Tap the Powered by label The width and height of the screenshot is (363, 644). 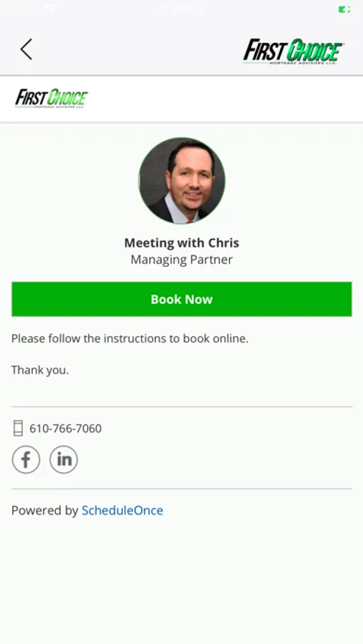[45, 510]
